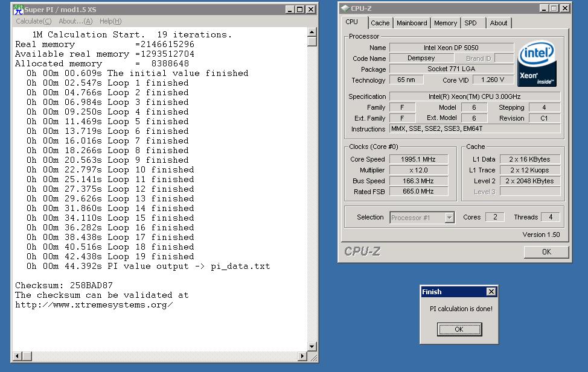Click the horizontal scrollbar left arrow in Super PI

coord(18,356)
